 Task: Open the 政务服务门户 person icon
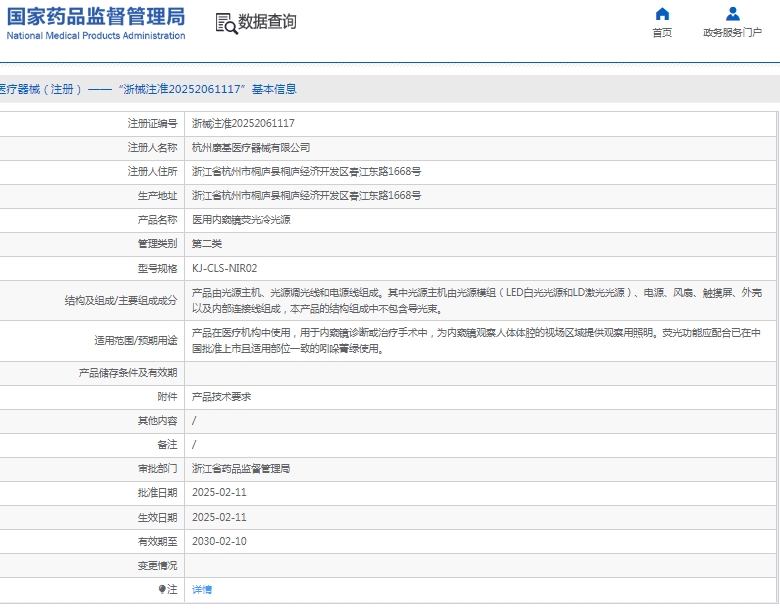pos(732,14)
